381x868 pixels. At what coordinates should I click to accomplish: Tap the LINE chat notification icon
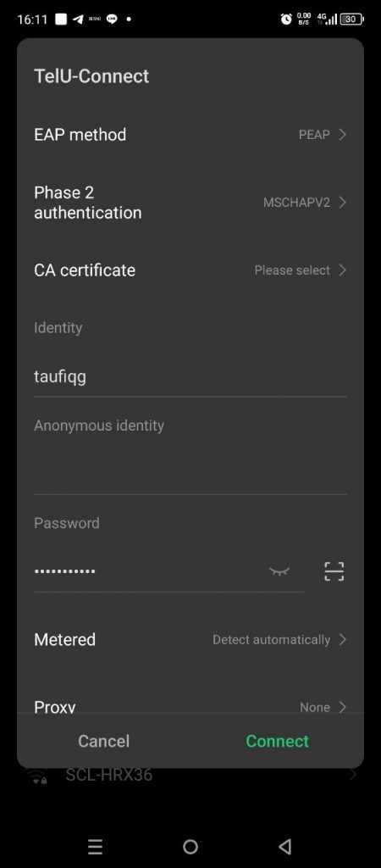coord(112,19)
